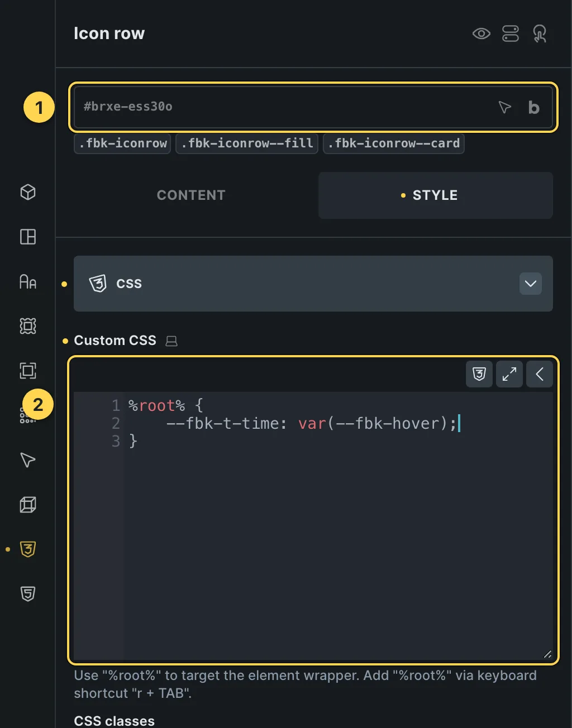Viewport: 572px width, 728px height.
Task: Open the active CSS3 sidebar icon
Action: pyautogui.click(x=28, y=549)
